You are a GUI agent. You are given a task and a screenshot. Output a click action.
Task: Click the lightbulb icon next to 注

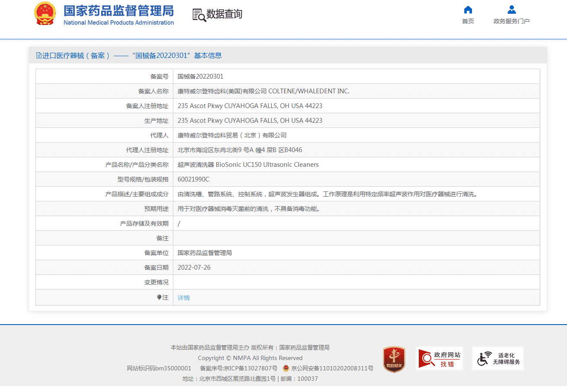coord(159,297)
